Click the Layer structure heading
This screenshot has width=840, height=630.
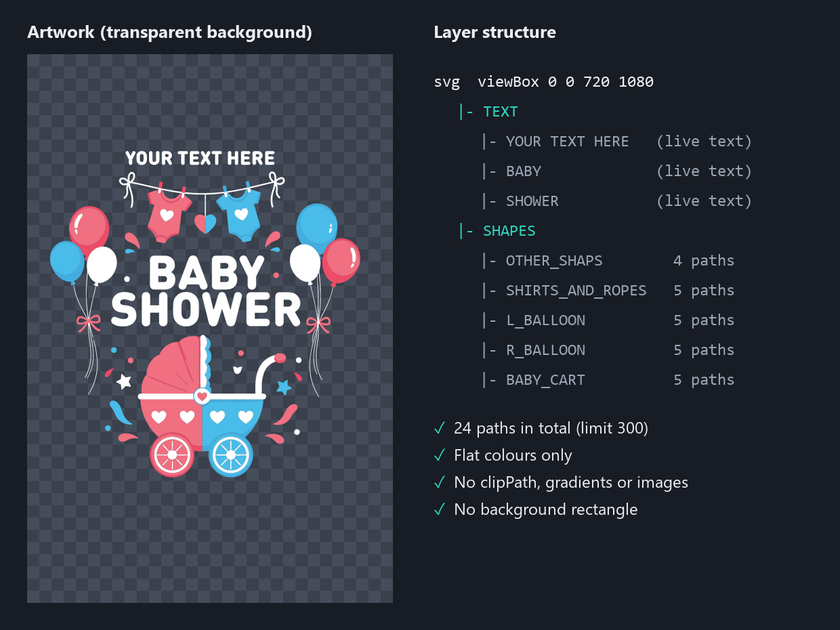tap(495, 33)
